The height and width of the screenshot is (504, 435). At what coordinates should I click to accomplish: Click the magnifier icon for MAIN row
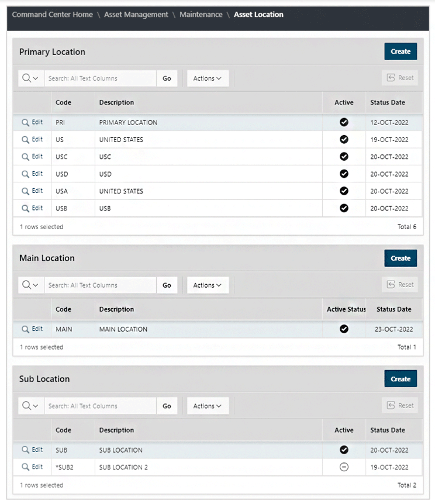click(25, 330)
